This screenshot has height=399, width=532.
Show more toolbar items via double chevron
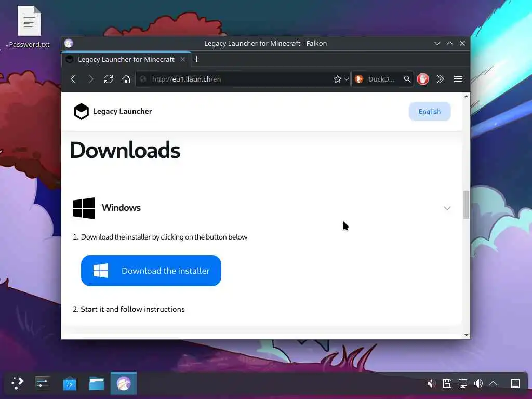(x=441, y=79)
